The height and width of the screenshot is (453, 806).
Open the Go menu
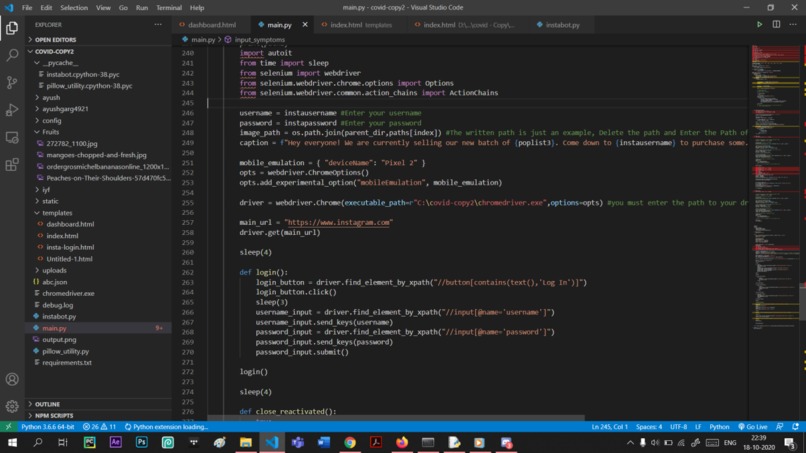(123, 8)
